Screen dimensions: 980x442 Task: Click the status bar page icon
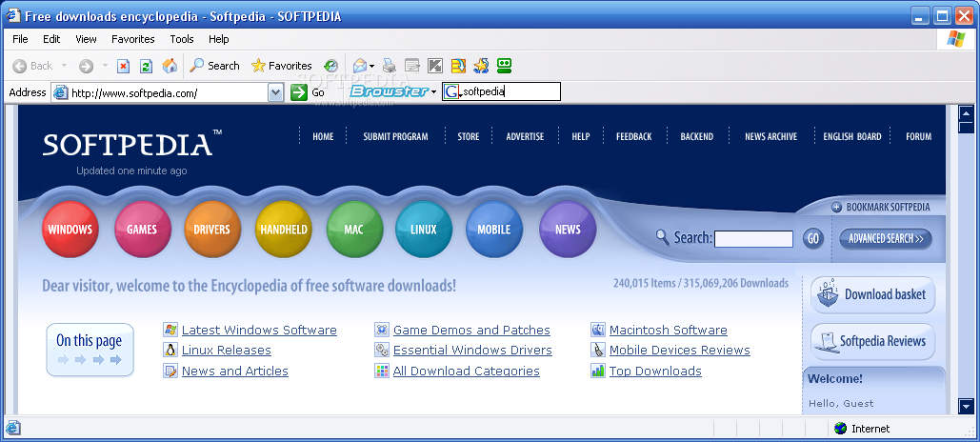pyautogui.click(x=13, y=429)
